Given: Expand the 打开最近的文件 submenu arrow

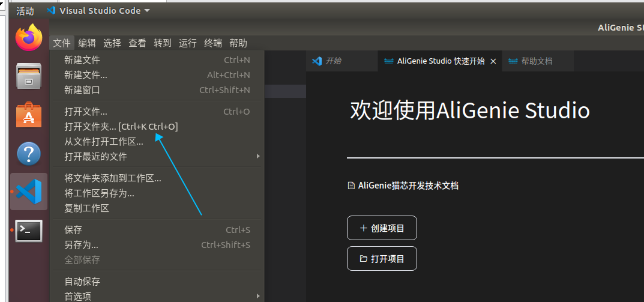Looking at the screenshot, I should (x=258, y=156).
